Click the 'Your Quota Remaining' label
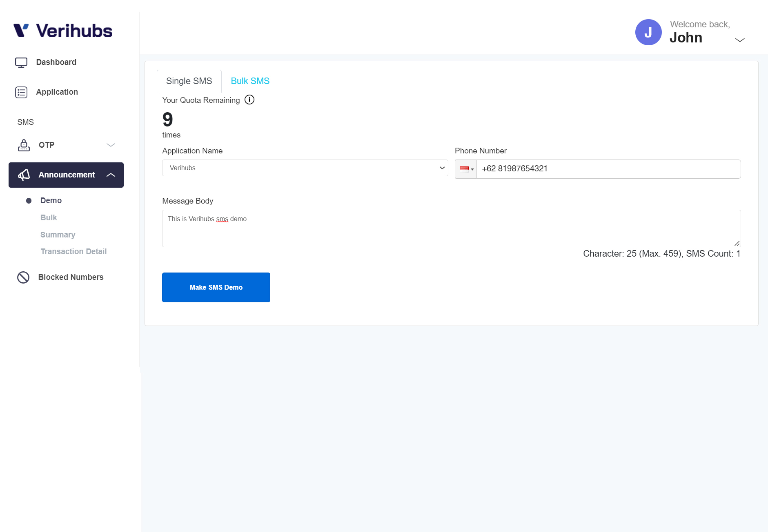This screenshot has height=532, width=768. (201, 100)
